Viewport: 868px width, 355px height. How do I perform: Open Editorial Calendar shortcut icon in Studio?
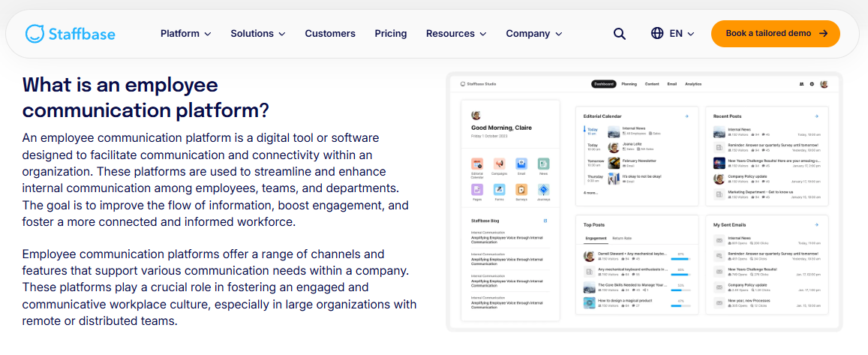477,164
